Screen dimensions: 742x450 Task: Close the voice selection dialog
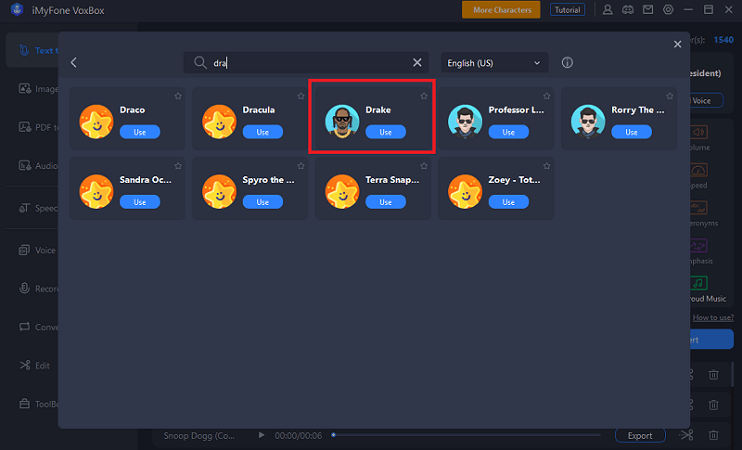[677, 44]
